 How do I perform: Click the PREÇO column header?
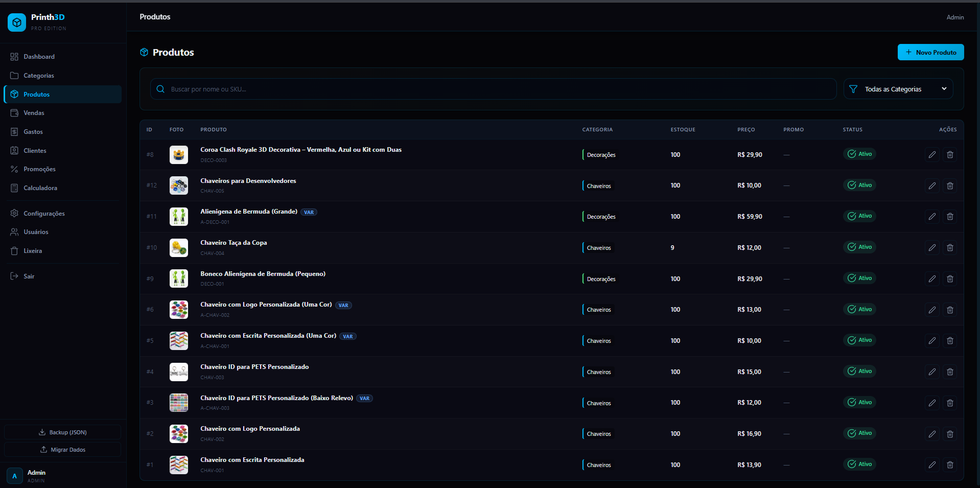pos(746,130)
